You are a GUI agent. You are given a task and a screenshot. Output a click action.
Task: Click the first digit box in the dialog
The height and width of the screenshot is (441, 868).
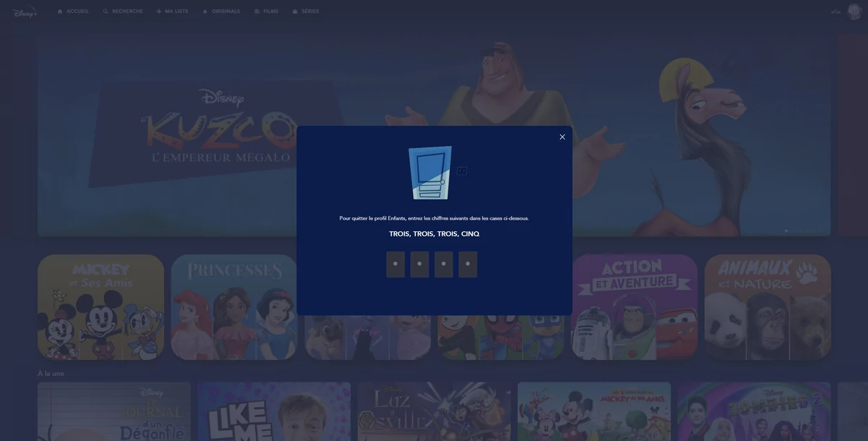click(395, 264)
